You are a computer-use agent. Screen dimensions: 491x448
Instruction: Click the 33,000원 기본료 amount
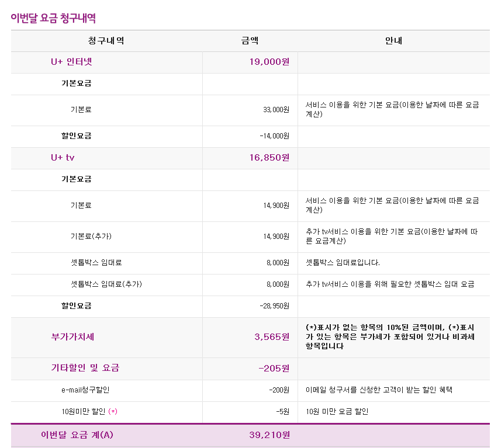click(276, 109)
